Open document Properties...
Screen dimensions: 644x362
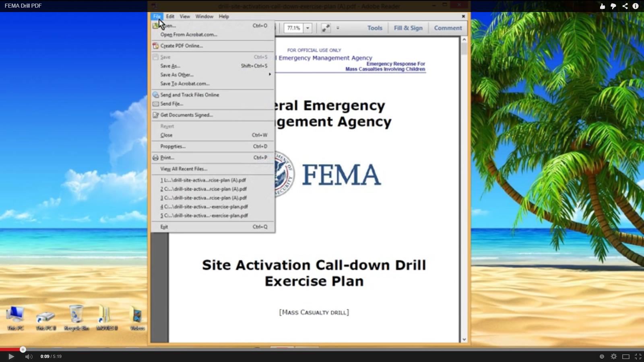213,146
